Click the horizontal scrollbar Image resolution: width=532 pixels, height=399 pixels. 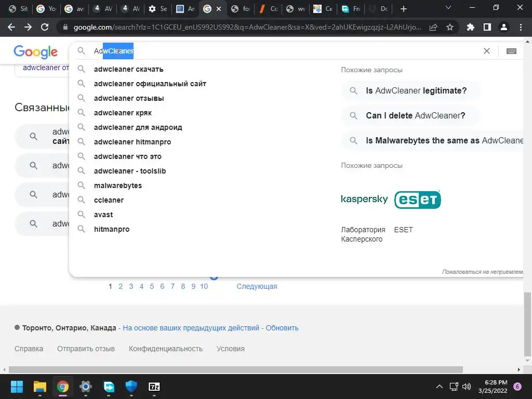(x=236, y=369)
